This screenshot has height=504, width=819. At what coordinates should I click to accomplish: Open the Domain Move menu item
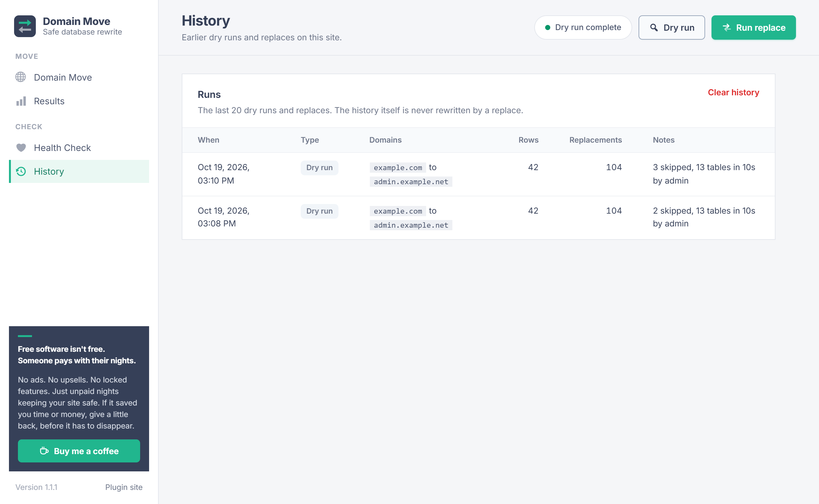tap(79, 77)
